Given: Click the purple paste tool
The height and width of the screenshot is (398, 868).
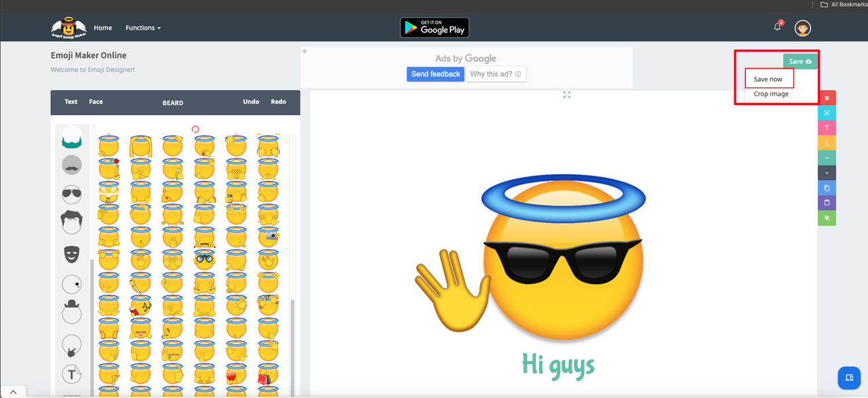Looking at the screenshot, I should tap(827, 203).
